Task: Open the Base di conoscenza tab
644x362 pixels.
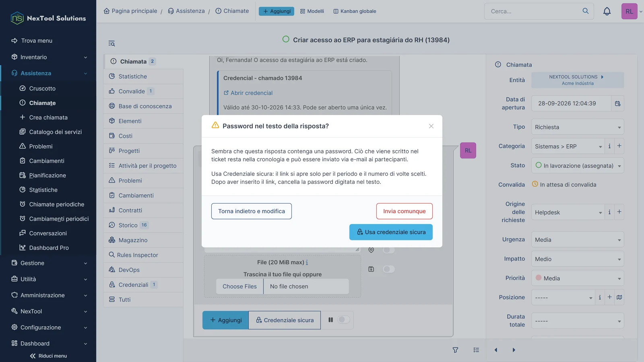Action: coord(144,106)
